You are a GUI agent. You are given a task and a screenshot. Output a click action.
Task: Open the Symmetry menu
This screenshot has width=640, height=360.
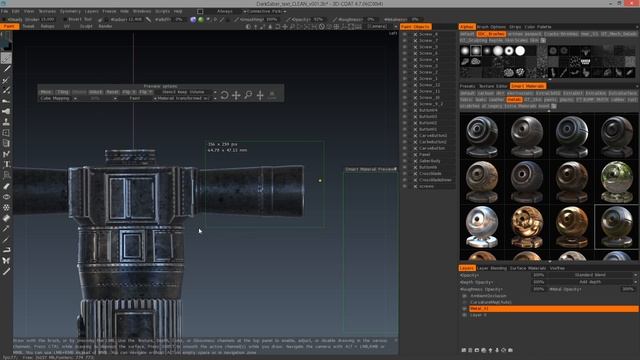pyautogui.click(x=70, y=11)
